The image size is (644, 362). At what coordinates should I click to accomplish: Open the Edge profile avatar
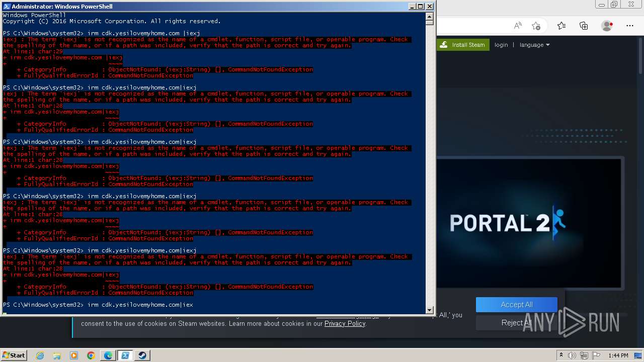pyautogui.click(x=607, y=26)
